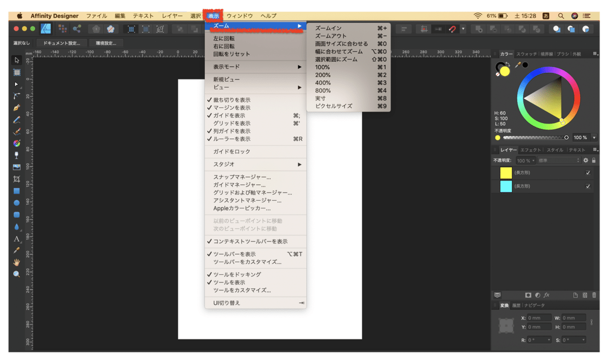
Task: Click Add boolean operation icon
Action: pyautogui.click(x=479, y=29)
